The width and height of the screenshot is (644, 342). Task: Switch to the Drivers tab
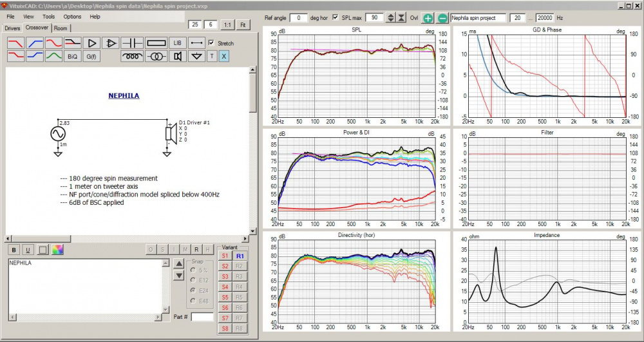(12, 28)
